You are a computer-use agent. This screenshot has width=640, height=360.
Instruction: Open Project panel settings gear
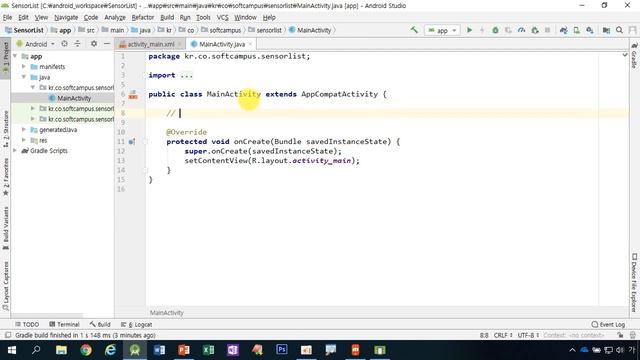tap(94, 44)
